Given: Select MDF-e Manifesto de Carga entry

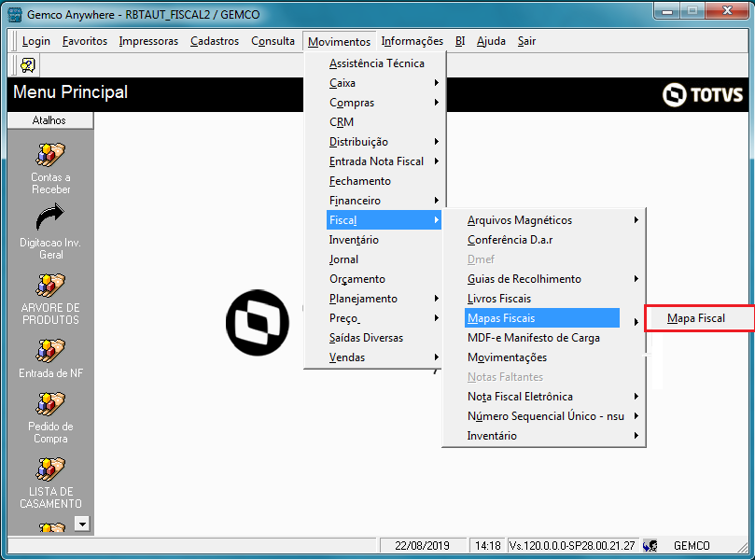Looking at the screenshot, I should coord(553,338).
